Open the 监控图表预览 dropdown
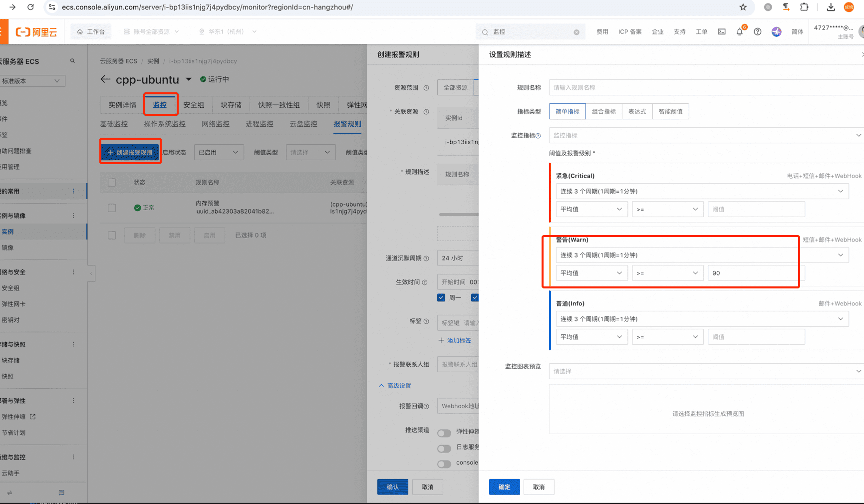The height and width of the screenshot is (504, 864). click(706, 371)
